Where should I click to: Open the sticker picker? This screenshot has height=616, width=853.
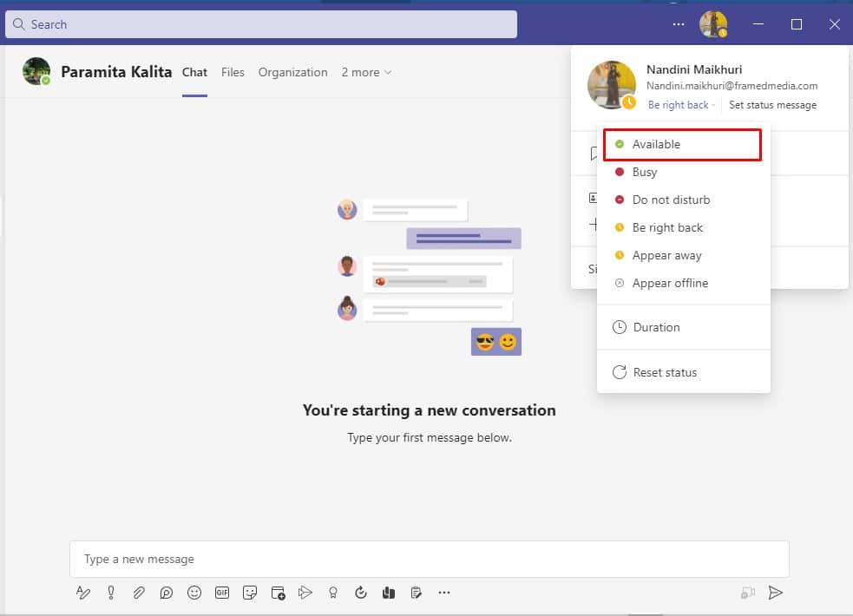tap(250, 593)
